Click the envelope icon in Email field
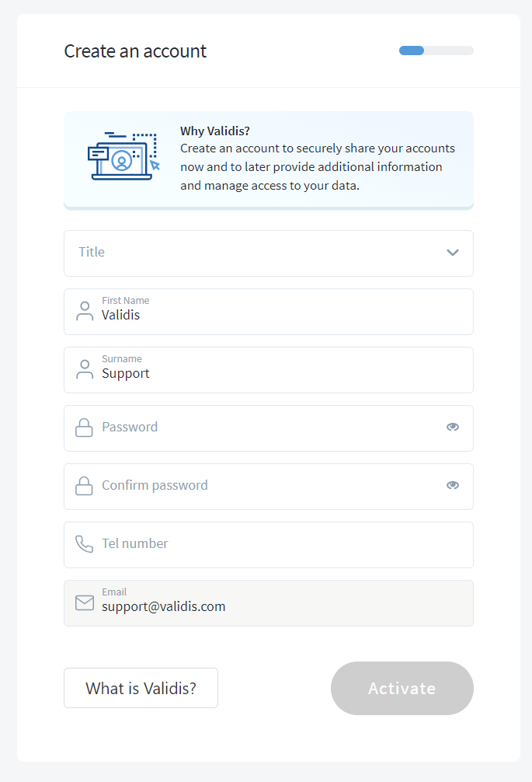532x782 pixels. (x=85, y=602)
